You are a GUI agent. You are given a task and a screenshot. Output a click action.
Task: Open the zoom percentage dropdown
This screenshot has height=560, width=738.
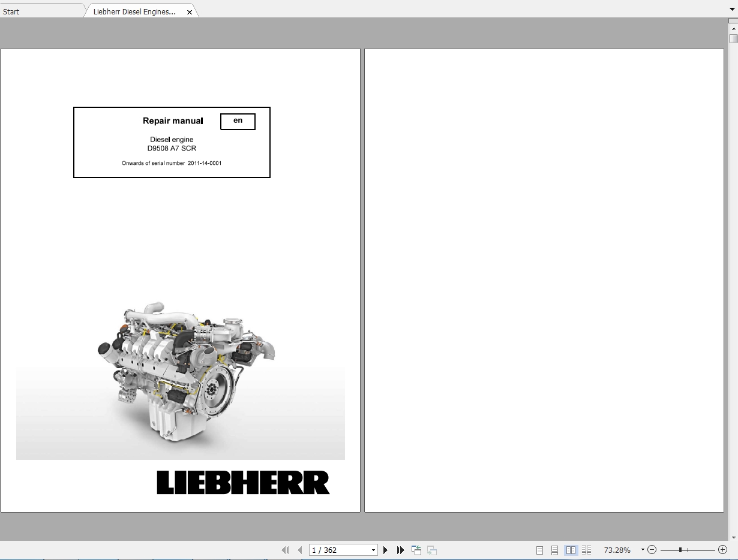pyautogui.click(x=642, y=550)
